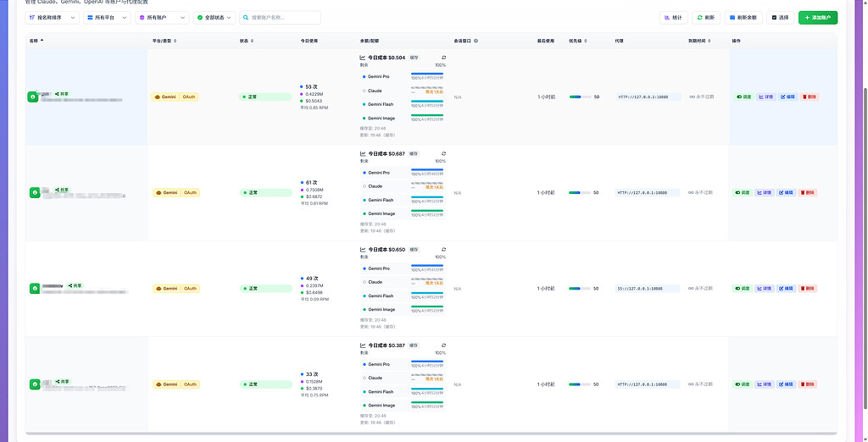Screen dimensions: 868x442
Task: Sort by the 优先级 column
Action: [x=586, y=41]
